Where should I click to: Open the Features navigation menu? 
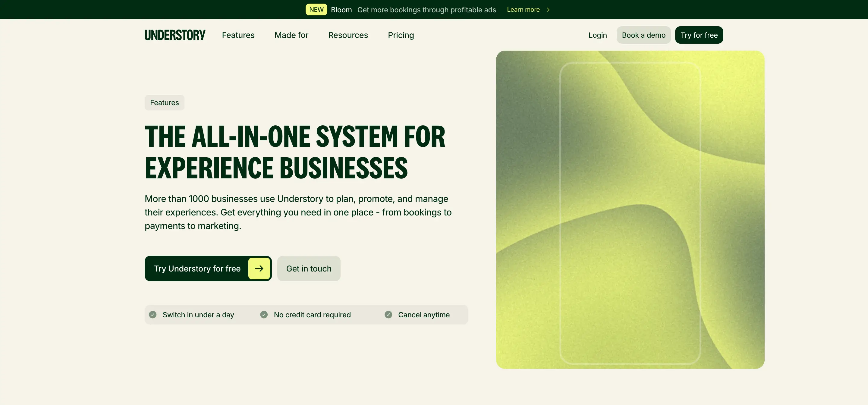pyautogui.click(x=238, y=35)
